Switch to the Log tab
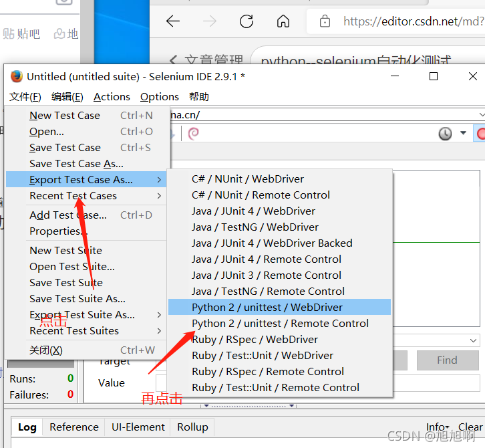The width and height of the screenshot is (485, 448). [27, 427]
